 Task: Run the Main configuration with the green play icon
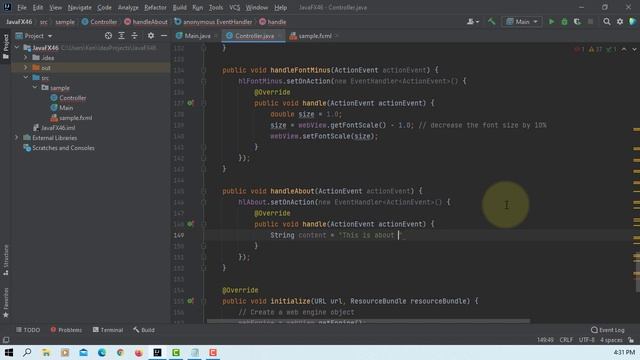(x=551, y=22)
